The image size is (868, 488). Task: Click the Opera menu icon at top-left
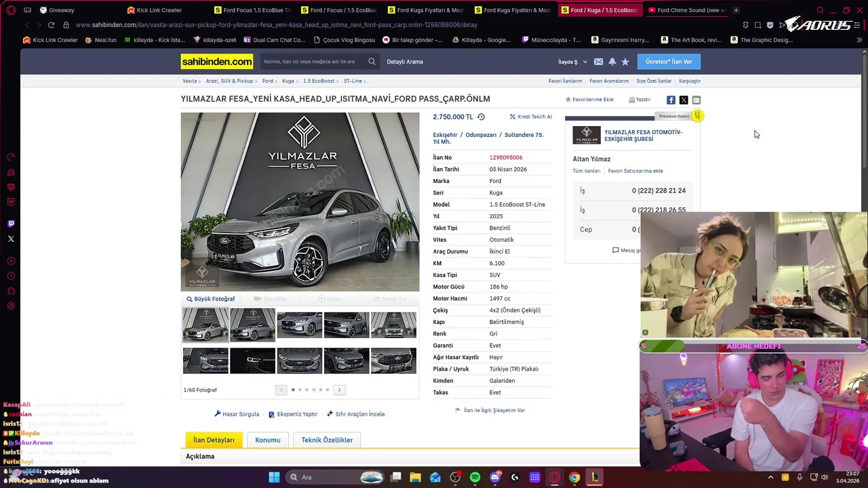[11, 10]
